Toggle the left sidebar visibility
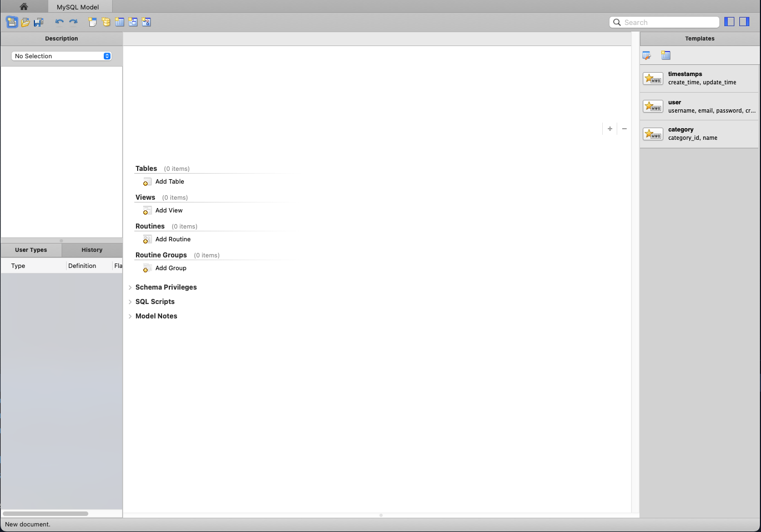This screenshot has width=761, height=532. click(x=729, y=22)
